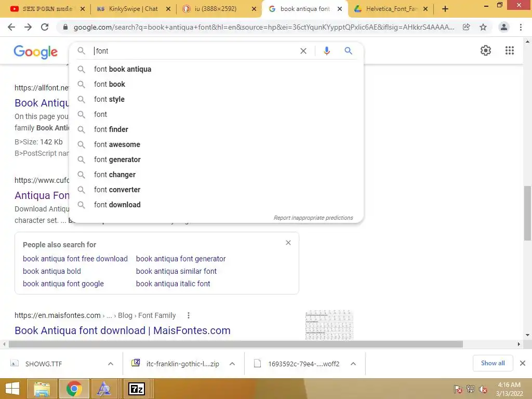Open Google settings gear
This screenshot has height=399, width=532.
point(486,50)
